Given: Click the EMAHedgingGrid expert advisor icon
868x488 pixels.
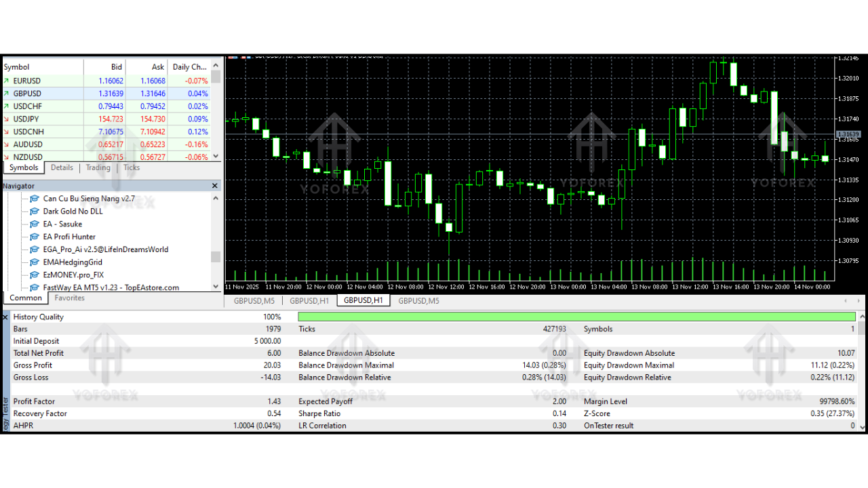Looking at the screenshot, I should 35,262.
